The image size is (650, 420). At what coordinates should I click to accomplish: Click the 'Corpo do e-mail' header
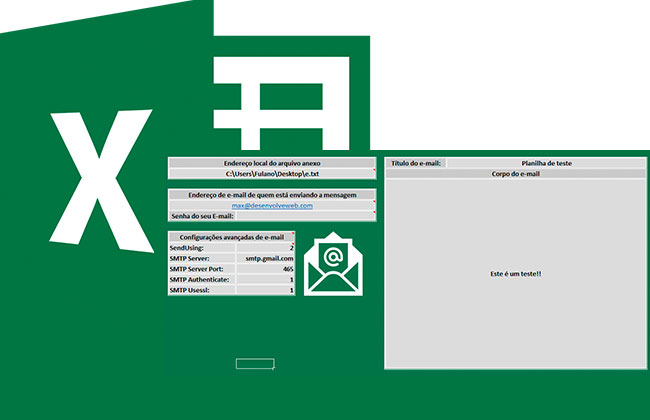coord(515,174)
